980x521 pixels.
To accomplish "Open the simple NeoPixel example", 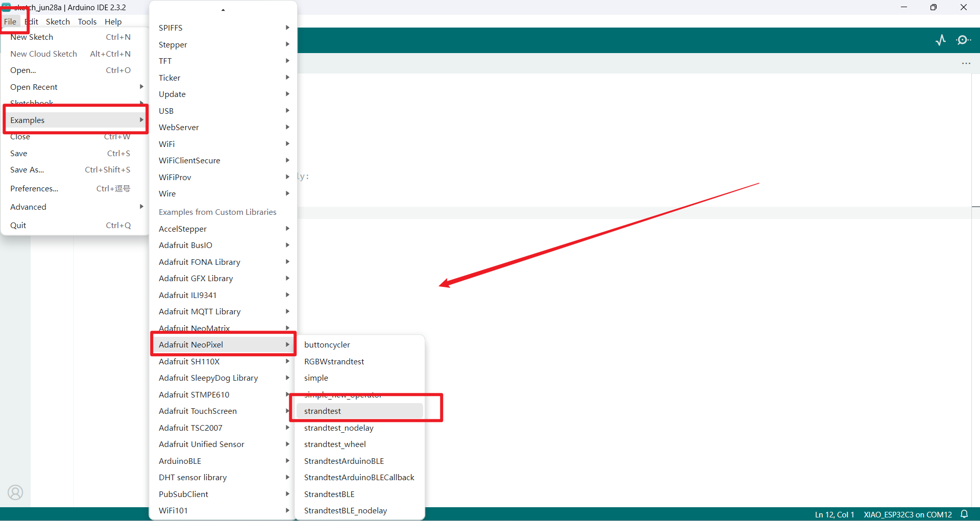I will (x=360, y=378).
